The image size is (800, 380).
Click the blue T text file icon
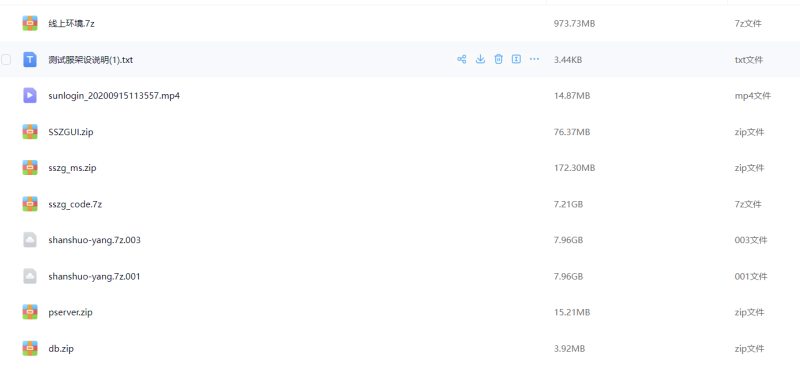tap(30, 60)
